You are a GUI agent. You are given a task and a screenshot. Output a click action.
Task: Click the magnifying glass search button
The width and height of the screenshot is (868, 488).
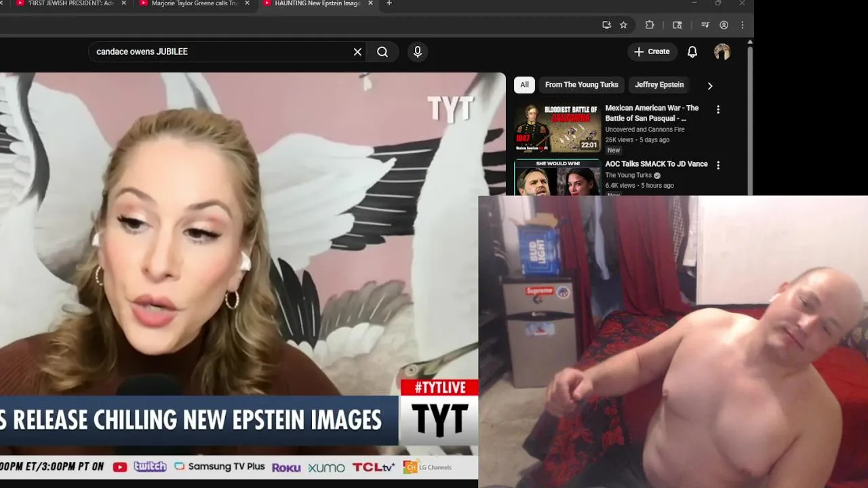382,52
